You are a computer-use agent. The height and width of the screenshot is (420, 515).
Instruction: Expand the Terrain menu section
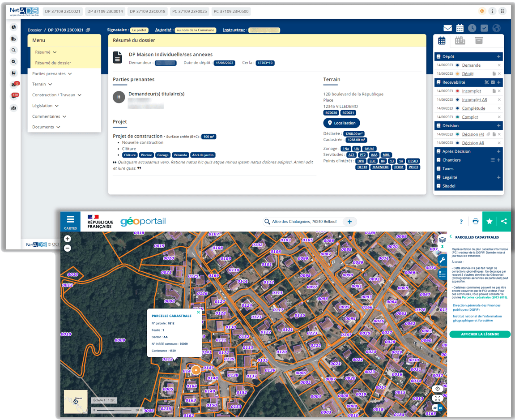click(x=42, y=84)
